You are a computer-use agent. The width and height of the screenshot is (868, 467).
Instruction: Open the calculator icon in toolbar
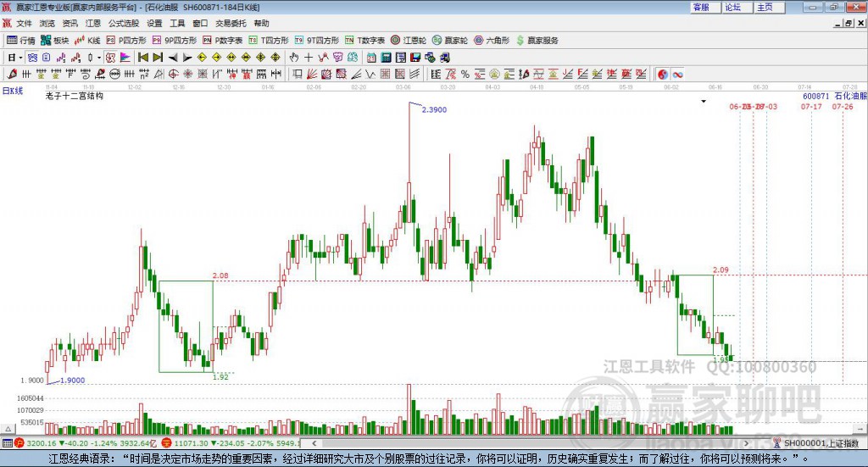(386, 58)
